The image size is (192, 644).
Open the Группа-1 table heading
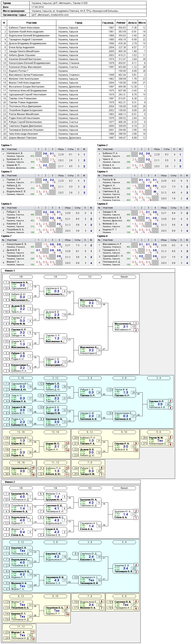pyautogui.click(x=6, y=145)
